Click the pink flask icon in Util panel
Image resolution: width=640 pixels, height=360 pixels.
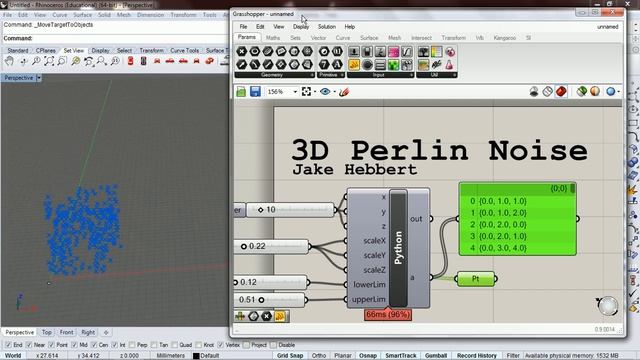coord(449,64)
